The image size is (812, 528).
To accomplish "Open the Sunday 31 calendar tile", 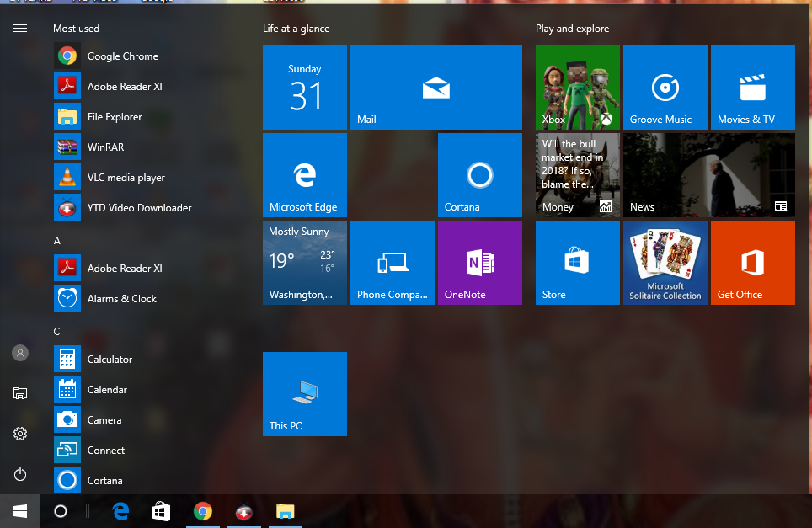I will 305,88.
